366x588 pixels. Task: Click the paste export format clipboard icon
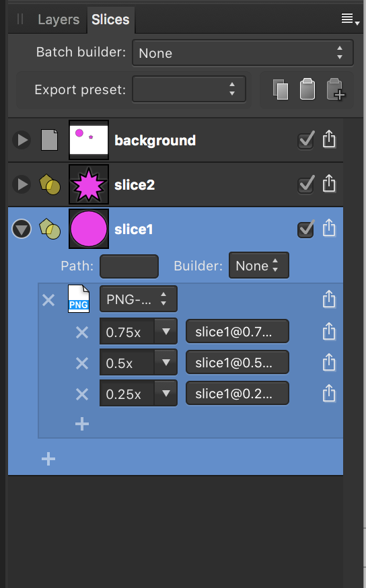pos(307,89)
